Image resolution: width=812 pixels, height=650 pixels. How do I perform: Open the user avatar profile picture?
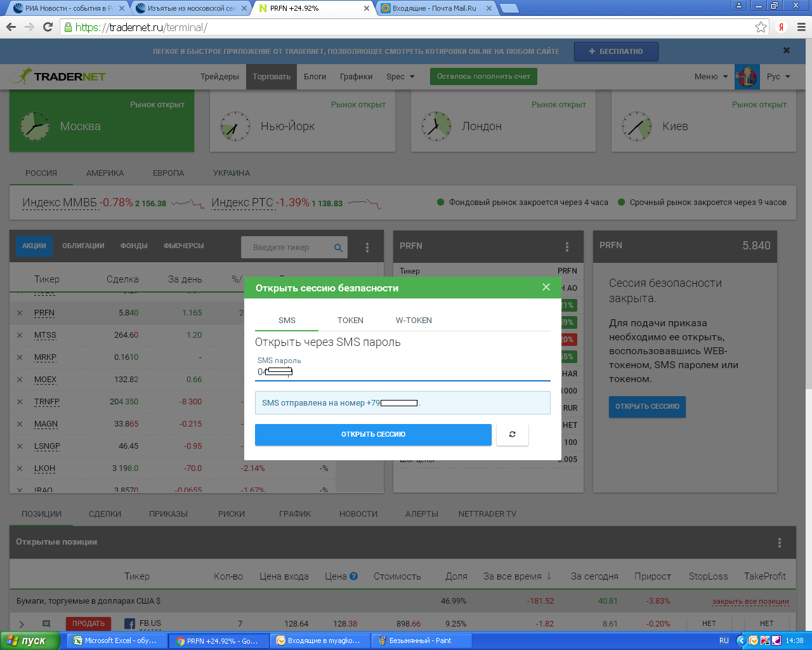pos(747,77)
